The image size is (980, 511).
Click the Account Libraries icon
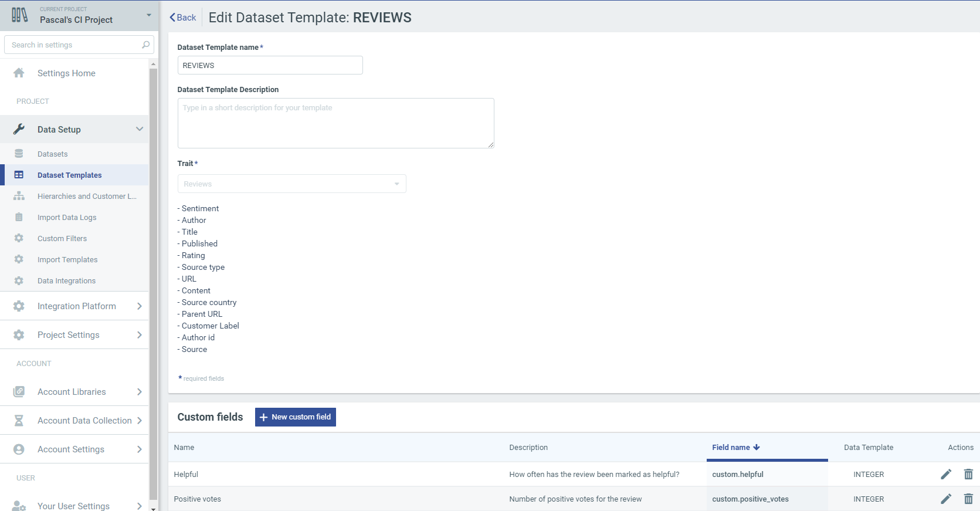point(19,391)
